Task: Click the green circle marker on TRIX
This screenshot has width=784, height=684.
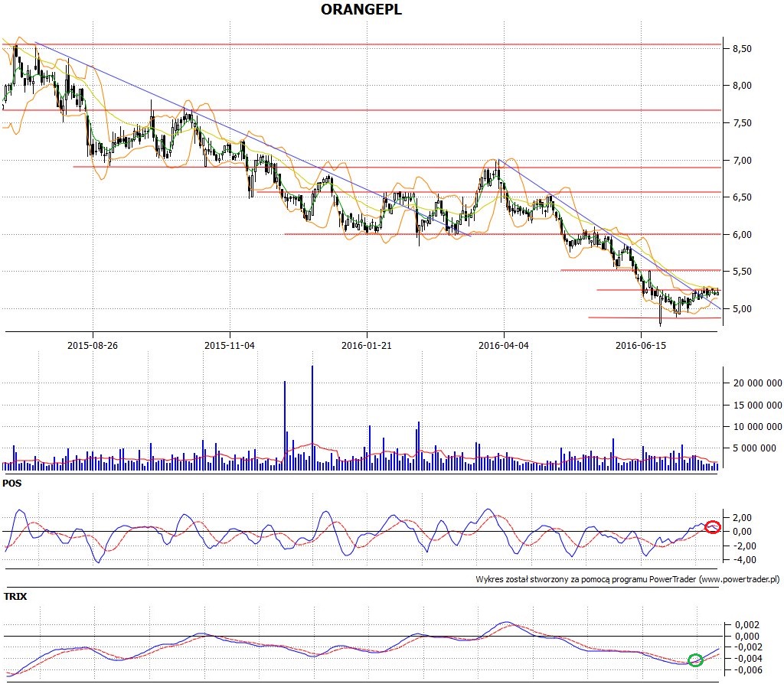Action: pyautogui.click(x=695, y=660)
